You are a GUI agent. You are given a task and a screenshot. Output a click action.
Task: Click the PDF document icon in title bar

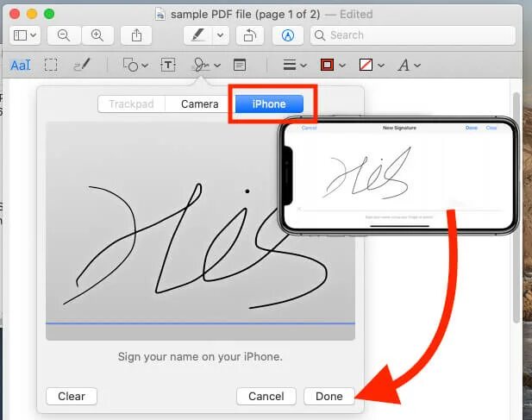click(160, 15)
